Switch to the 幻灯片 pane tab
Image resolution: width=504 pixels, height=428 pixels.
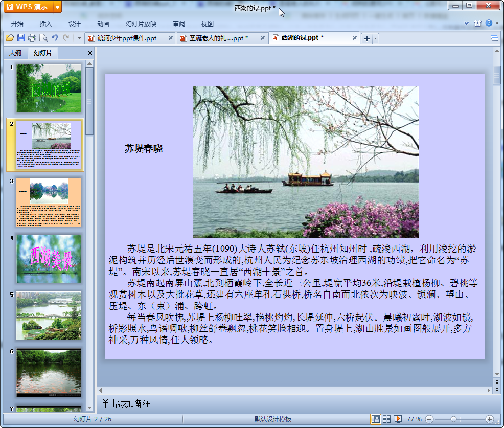point(43,53)
